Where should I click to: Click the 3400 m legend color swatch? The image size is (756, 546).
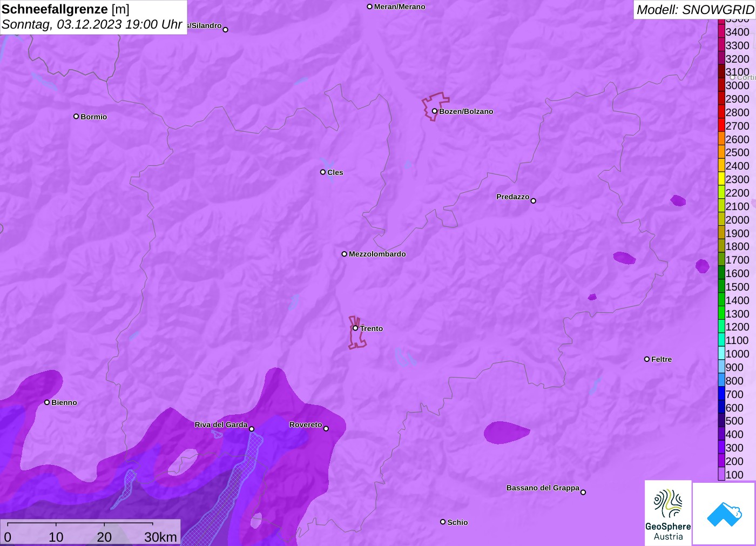point(721,32)
